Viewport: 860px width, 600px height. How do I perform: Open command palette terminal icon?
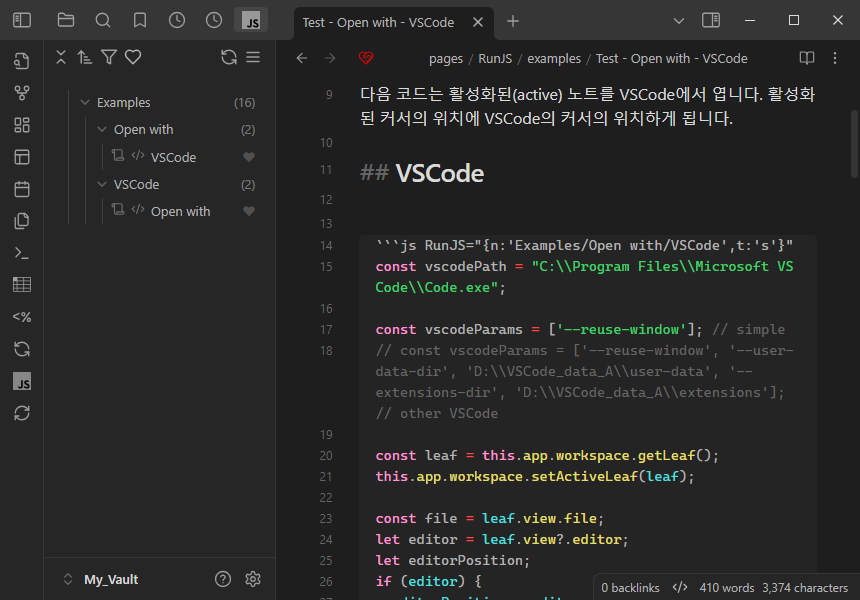[x=22, y=253]
